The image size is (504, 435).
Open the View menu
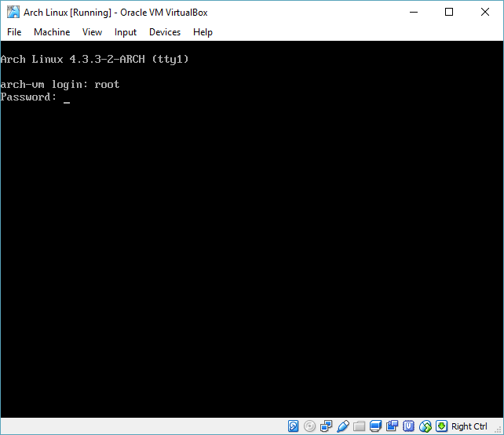pyautogui.click(x=92, y=32)
